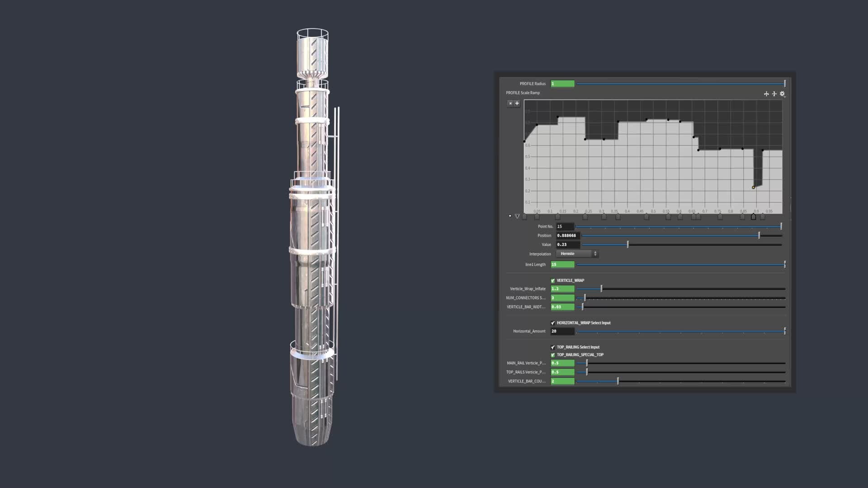Select the green PROFILE Radius value field
Viewport: 868px width, 488px height.
562,84
